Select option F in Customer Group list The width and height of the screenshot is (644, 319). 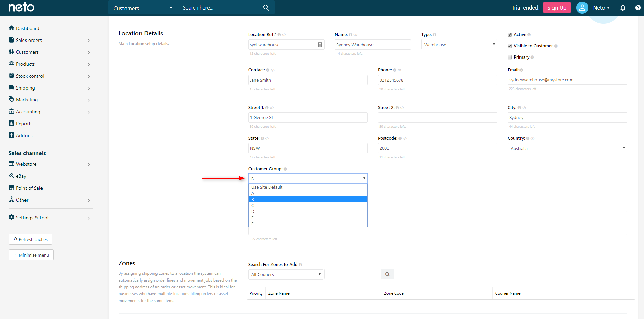click(x=308, y=224)
